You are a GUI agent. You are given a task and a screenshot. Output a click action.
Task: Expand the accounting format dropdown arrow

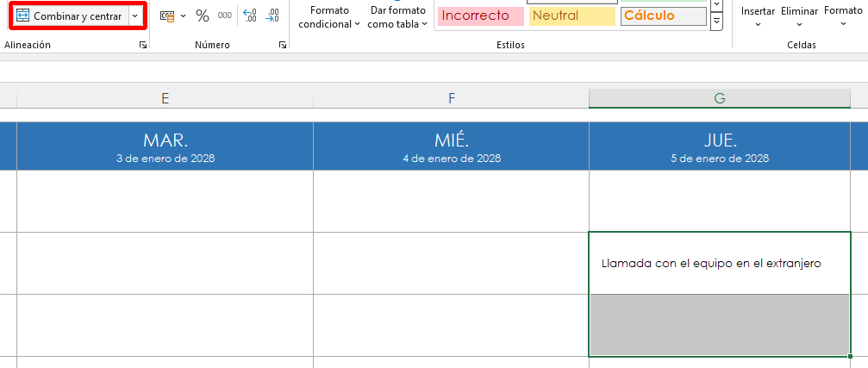(184, 16)
